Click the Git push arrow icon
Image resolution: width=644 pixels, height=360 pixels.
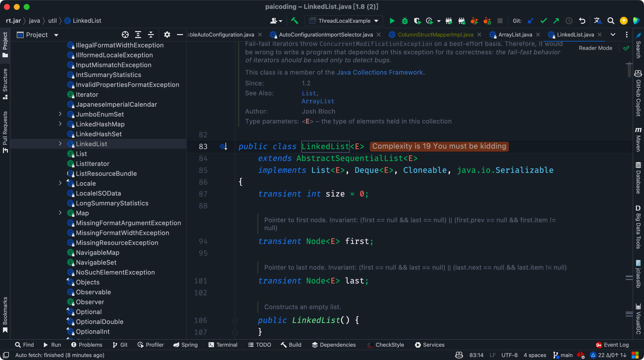click(556, 21)
